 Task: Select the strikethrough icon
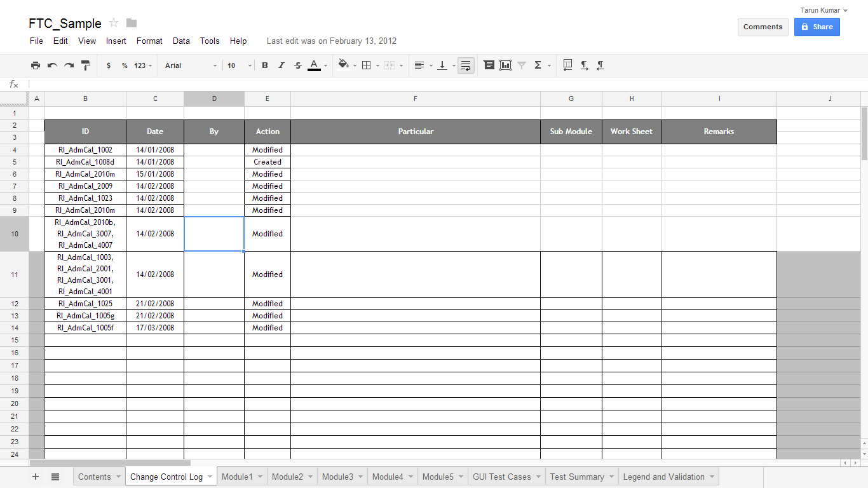297,65
